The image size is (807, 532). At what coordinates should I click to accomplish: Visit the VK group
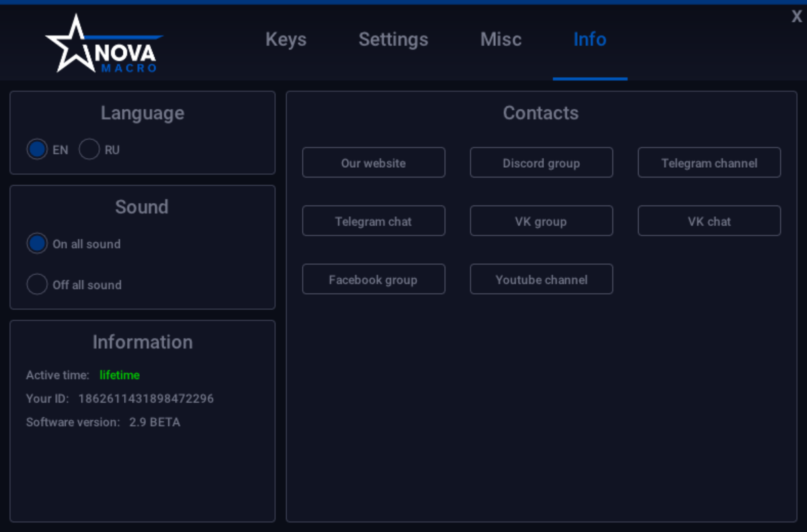541,221
